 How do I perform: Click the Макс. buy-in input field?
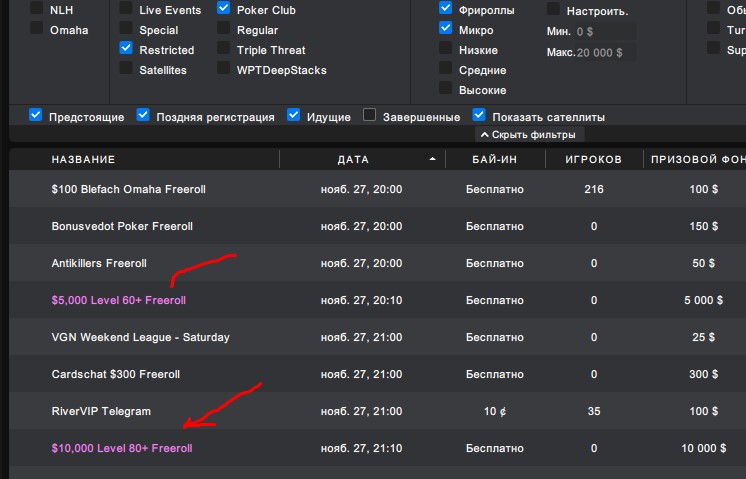click(605, 52)
